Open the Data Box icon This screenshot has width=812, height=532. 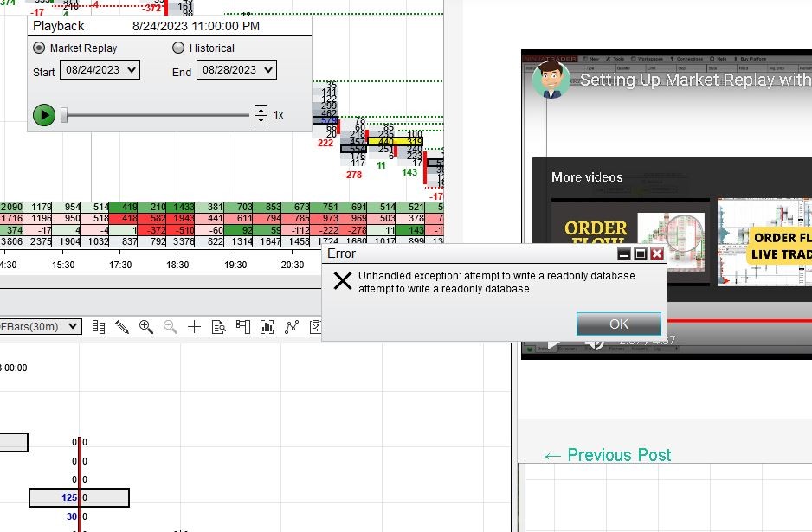pyautogui.click(x=219, y=327)
